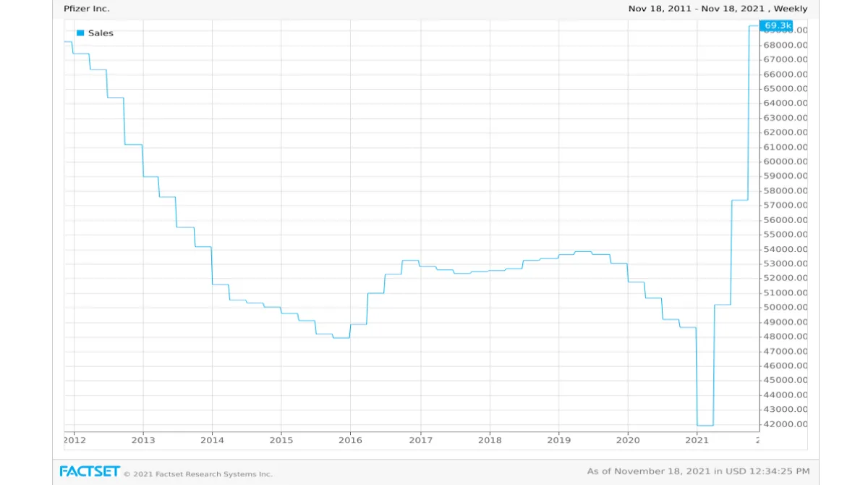Click the copyright Factset Research Systems link

click(x=199, y=474)
